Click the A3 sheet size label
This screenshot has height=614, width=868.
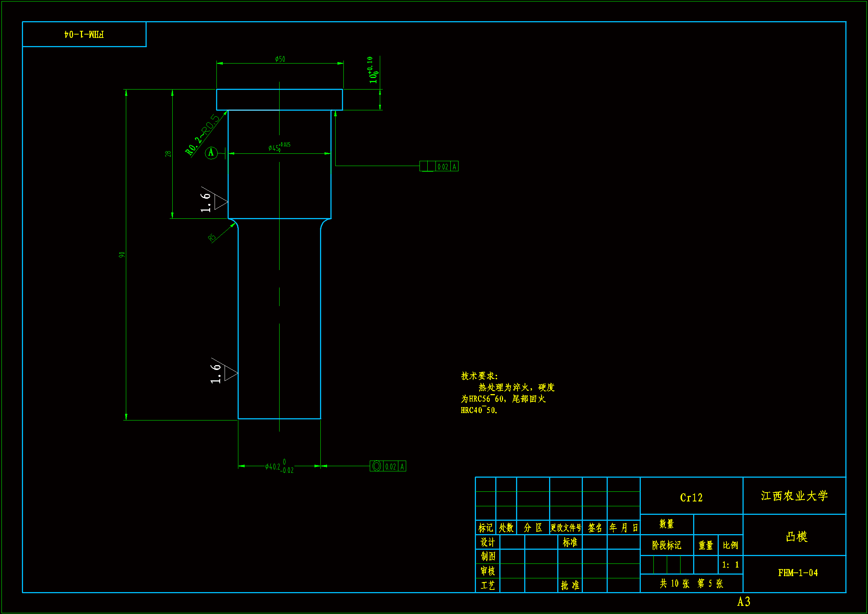743,601
